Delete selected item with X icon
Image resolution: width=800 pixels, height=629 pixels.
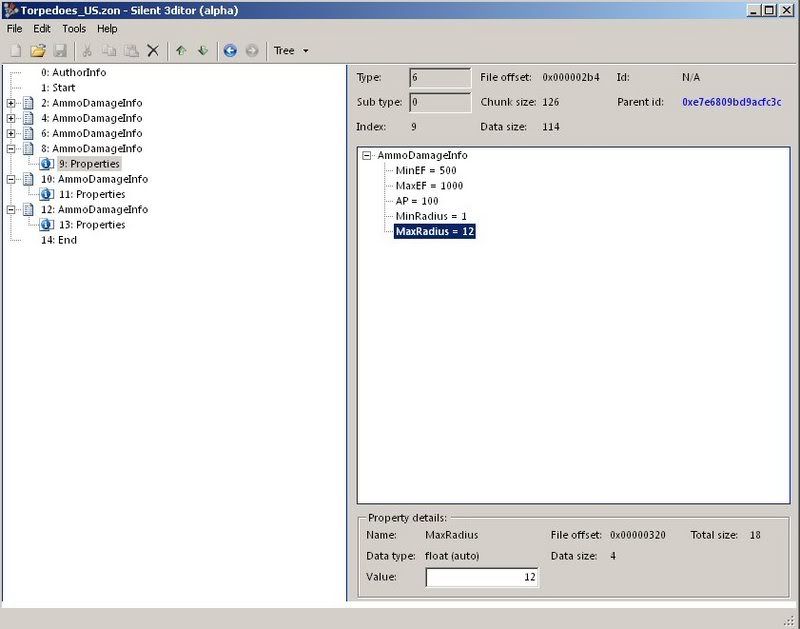[153, 51]
